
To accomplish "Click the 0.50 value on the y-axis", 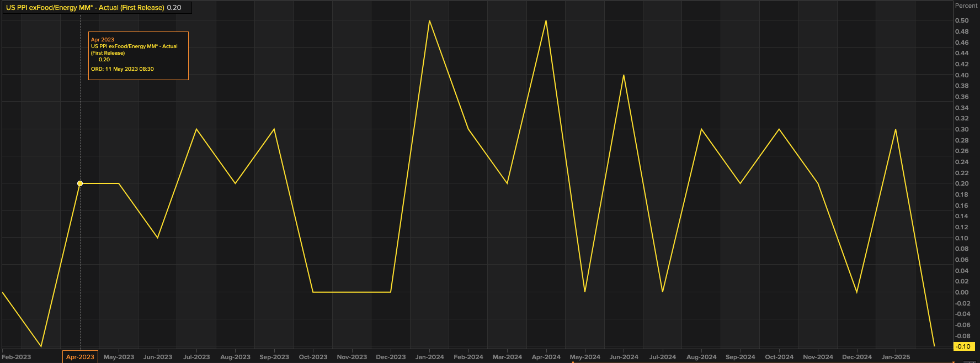I will click(x=962, y=20).
